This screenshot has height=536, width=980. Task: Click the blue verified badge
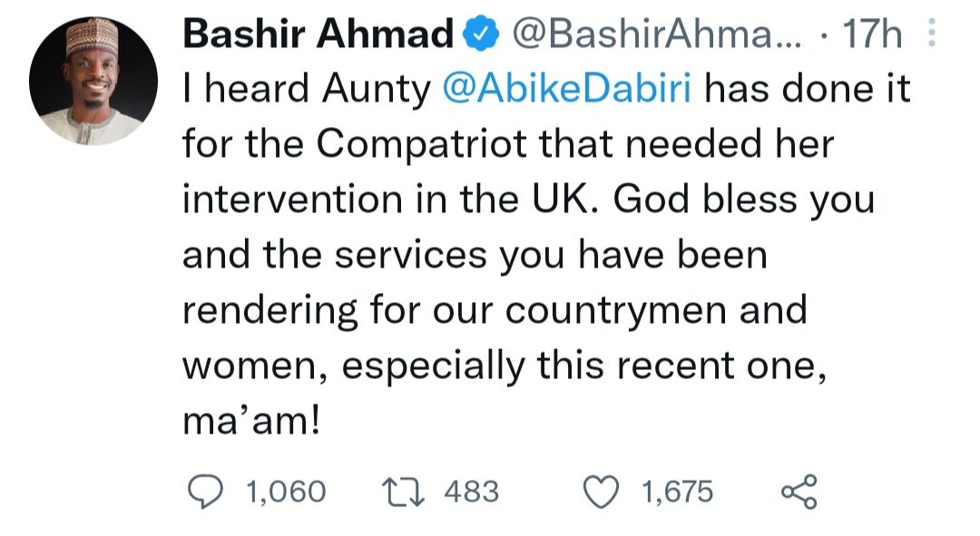[x=481, y=34]
